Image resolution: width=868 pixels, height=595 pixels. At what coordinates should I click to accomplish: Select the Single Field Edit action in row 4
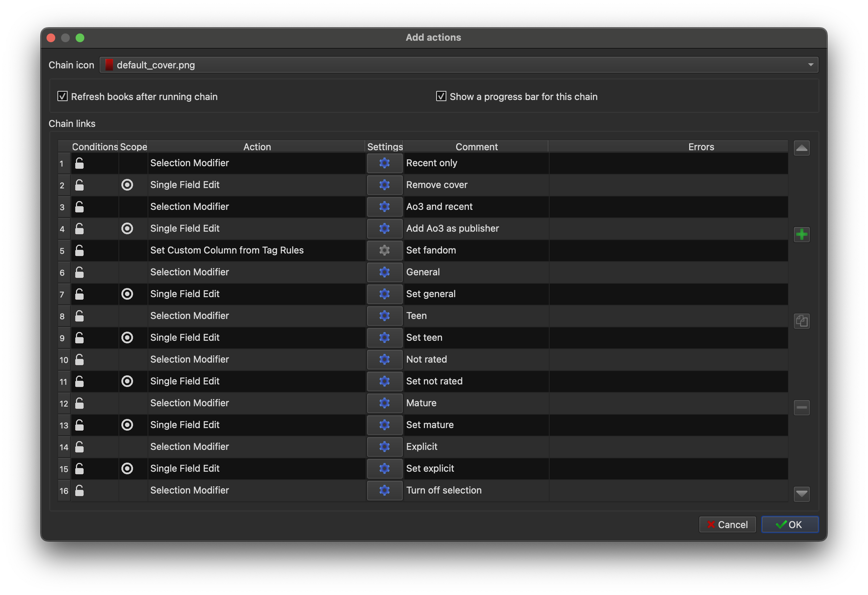(257, 228)
